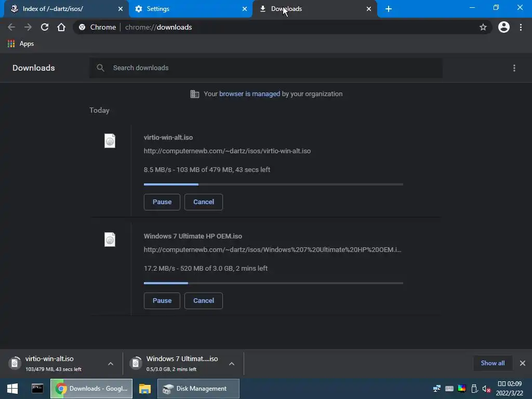Click the search magnifier icon in downloads

pos(100,68)
